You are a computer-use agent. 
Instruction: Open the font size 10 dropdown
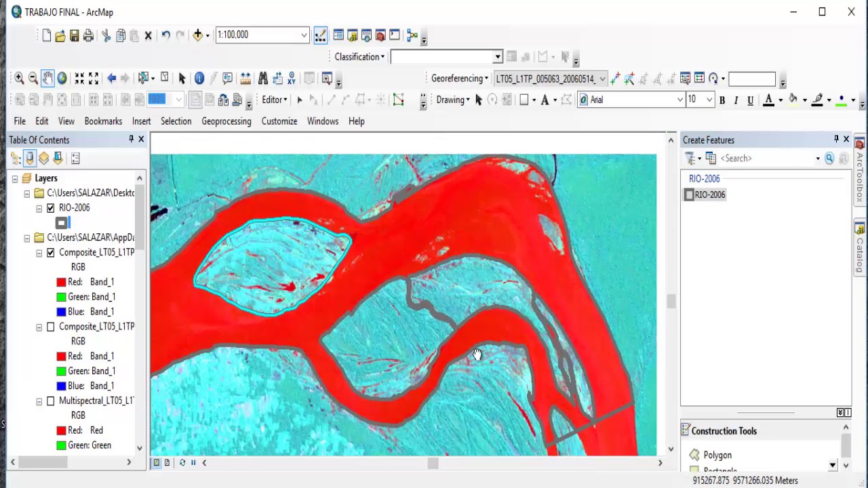(x=709, y=100)
